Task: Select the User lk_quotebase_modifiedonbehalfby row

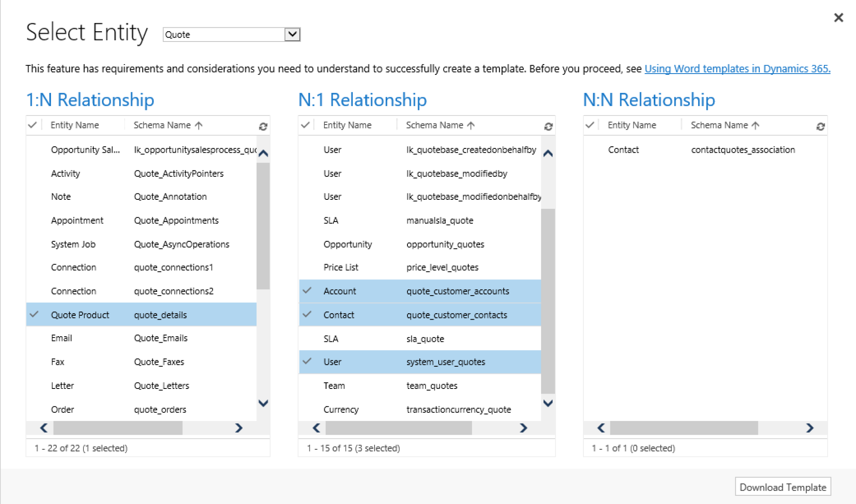Action: (x=420, y=196)
